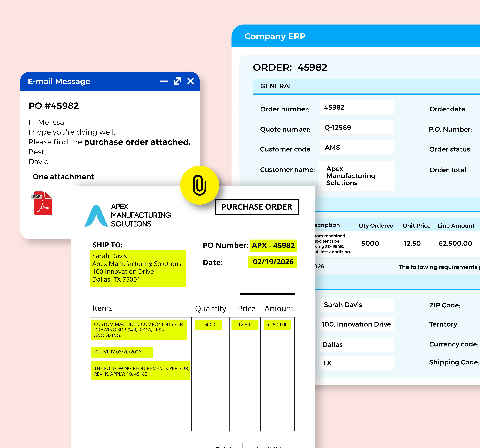The image size is (480, 448).
Task: Click the 'Order date:' label in ERP
Action: click(x=448, y=109)
